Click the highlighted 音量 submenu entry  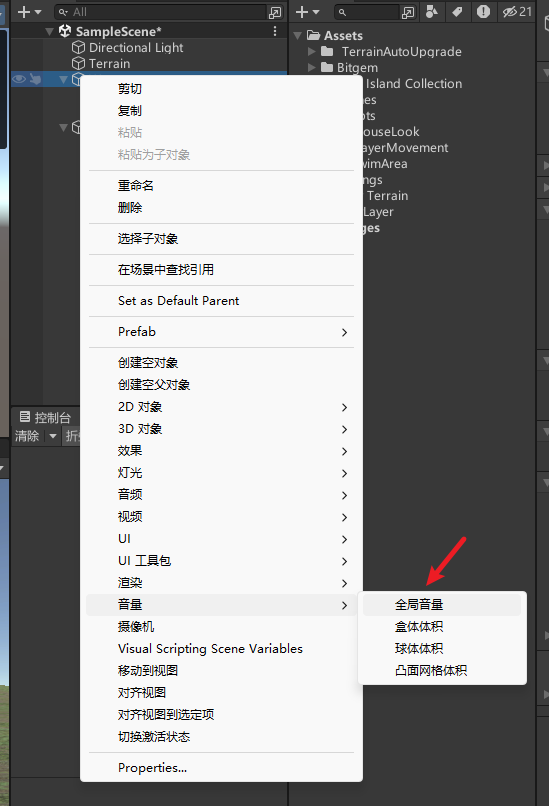point(222,604)
